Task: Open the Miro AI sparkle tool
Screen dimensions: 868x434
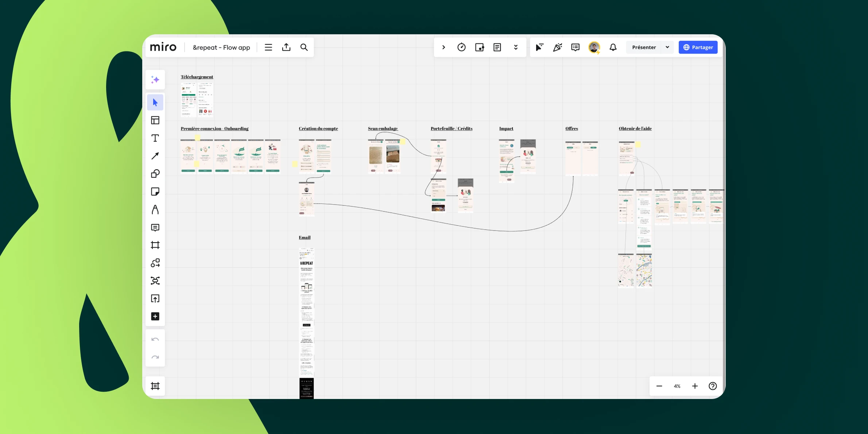Action: [x=155, y=80]
